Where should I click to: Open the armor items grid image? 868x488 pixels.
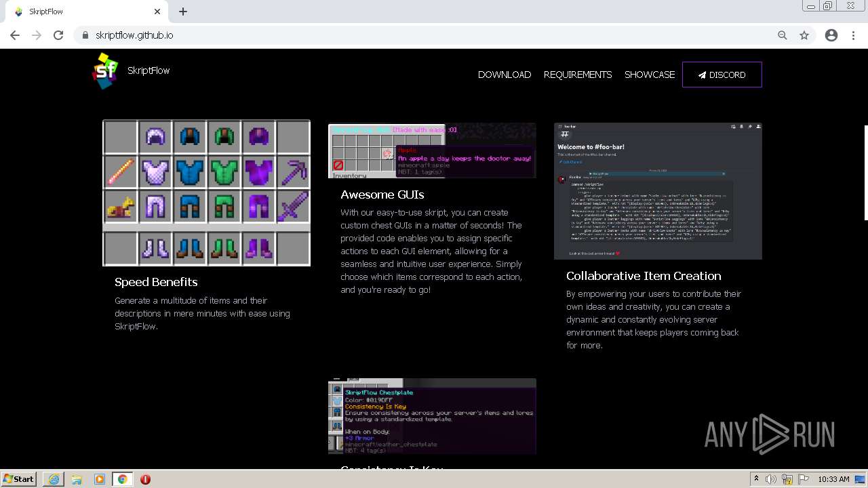(x=207, y=193)
